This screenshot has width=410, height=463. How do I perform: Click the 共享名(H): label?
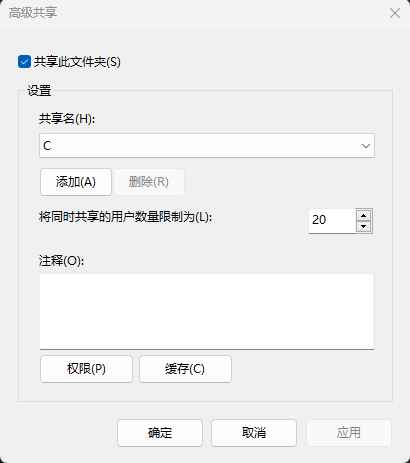coord(67,119)
